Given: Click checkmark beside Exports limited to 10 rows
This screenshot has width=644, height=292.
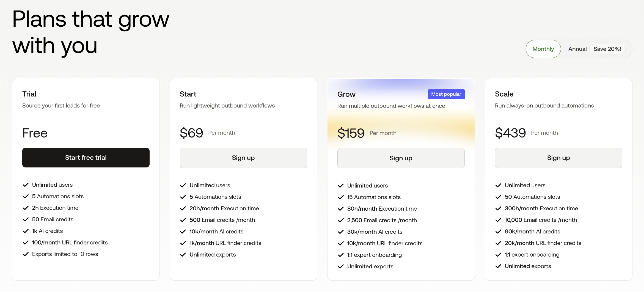Looking at the screenshot, I should [26, 254].
